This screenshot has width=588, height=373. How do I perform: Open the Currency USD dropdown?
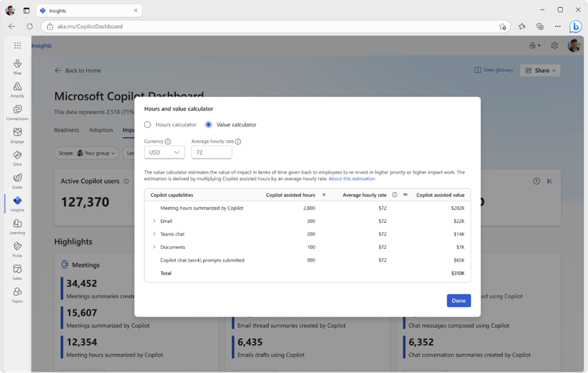coord(164,153)
